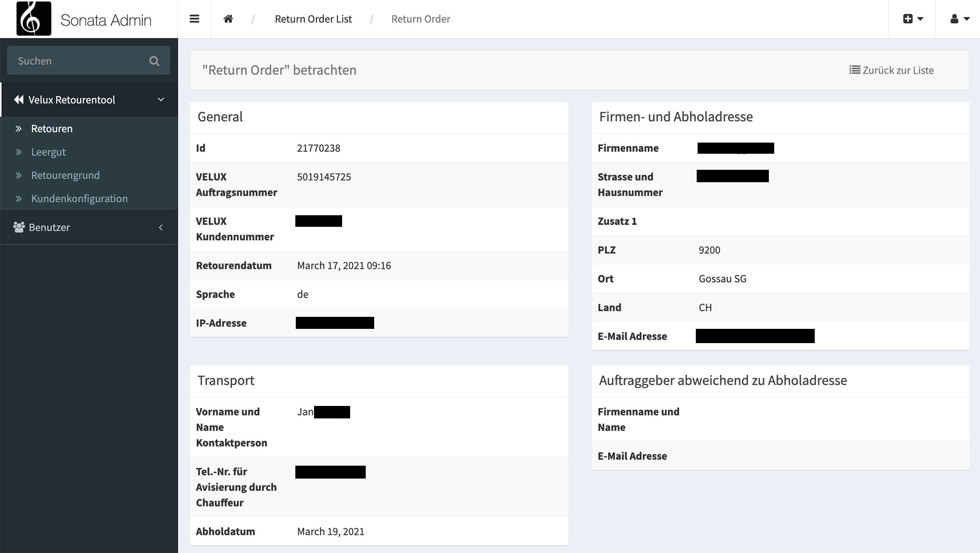Click the magnifier search icon
The image size is (980, 553).
pos(154,61)
